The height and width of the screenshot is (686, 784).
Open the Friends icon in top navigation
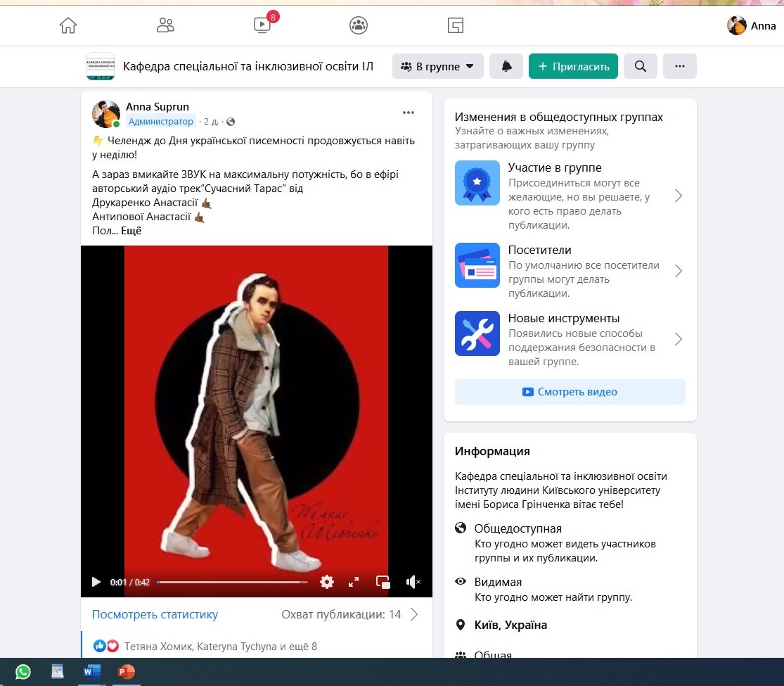tap(165, 26)
